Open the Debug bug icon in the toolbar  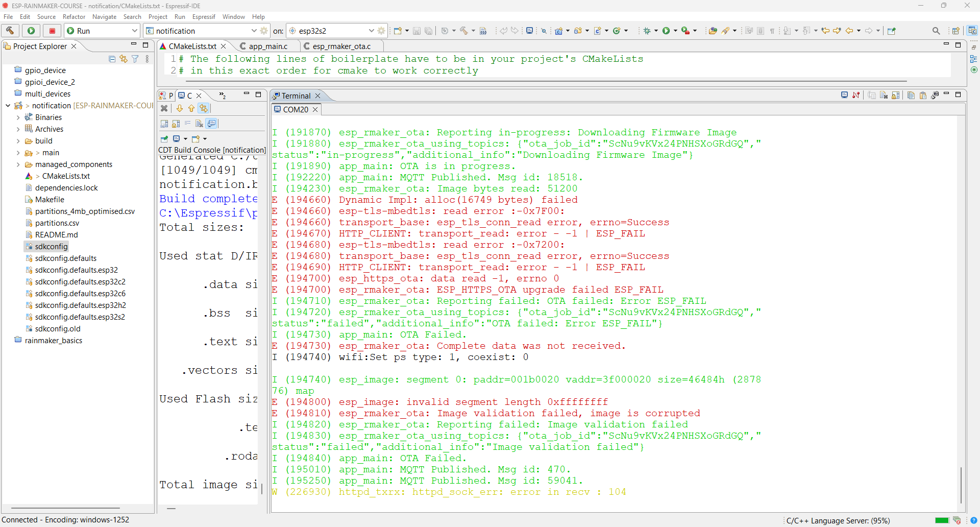pyautogui.click(x=647, y=31)
